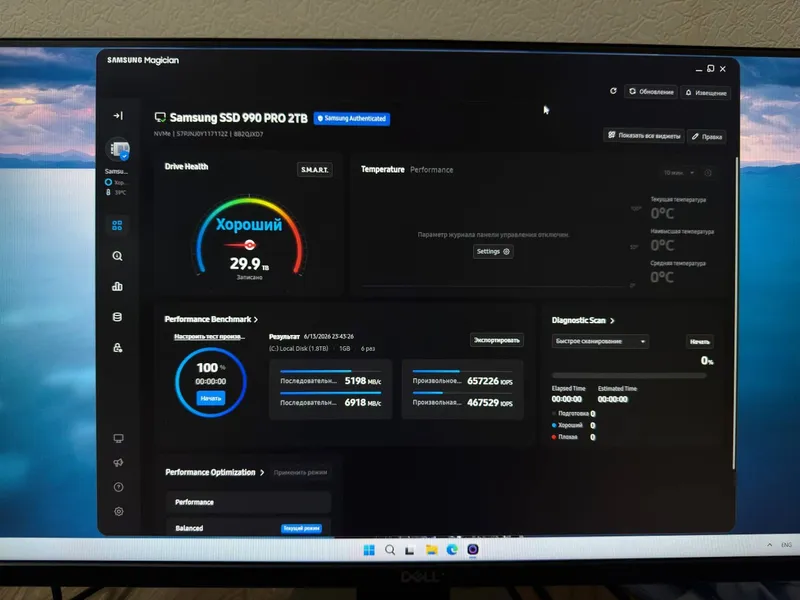Expand the Performance Benchmark section chevron
The image size is (800, 600).
pyautogui.click(x=256, y=319)
